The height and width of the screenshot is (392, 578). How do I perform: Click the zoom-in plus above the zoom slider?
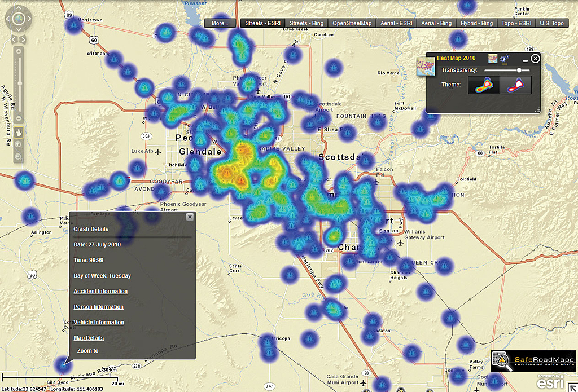coord(19,51)
